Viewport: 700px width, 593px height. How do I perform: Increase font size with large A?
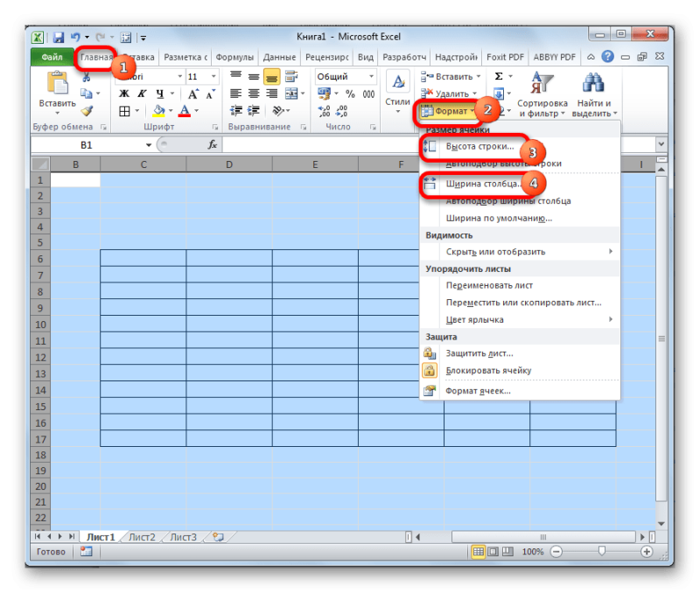pyautogui.click(x=192, y=94)
